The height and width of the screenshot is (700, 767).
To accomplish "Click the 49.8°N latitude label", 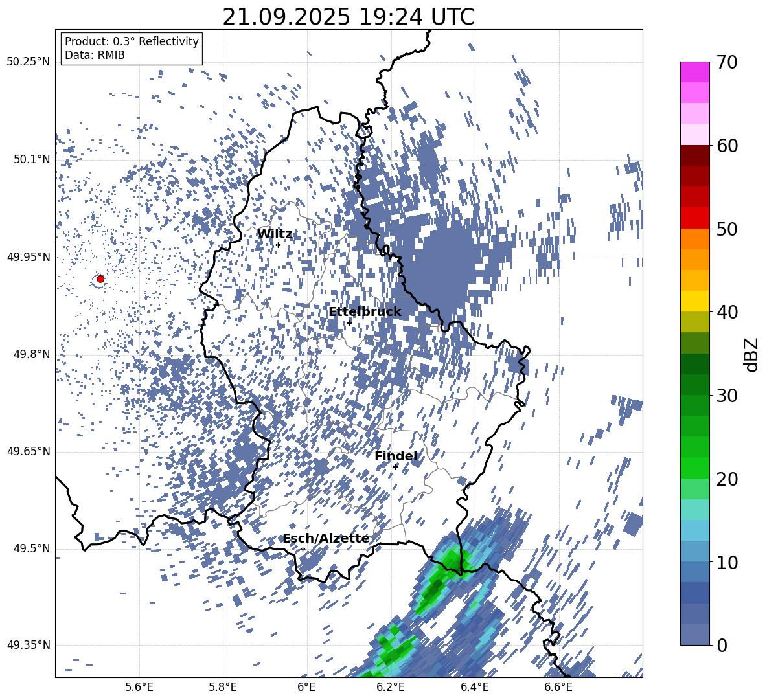I will pyautogui.click(x=31, y=354).
